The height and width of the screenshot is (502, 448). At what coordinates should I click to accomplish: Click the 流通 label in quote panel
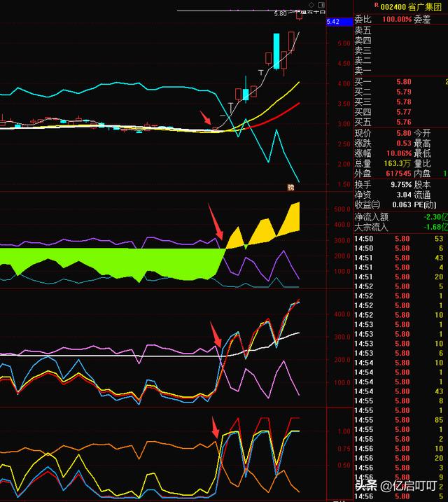[422, 195]
